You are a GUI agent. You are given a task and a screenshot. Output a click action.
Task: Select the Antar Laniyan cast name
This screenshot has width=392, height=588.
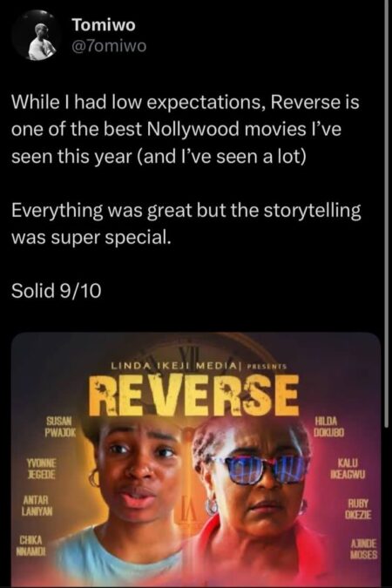(x=37, y=505)
